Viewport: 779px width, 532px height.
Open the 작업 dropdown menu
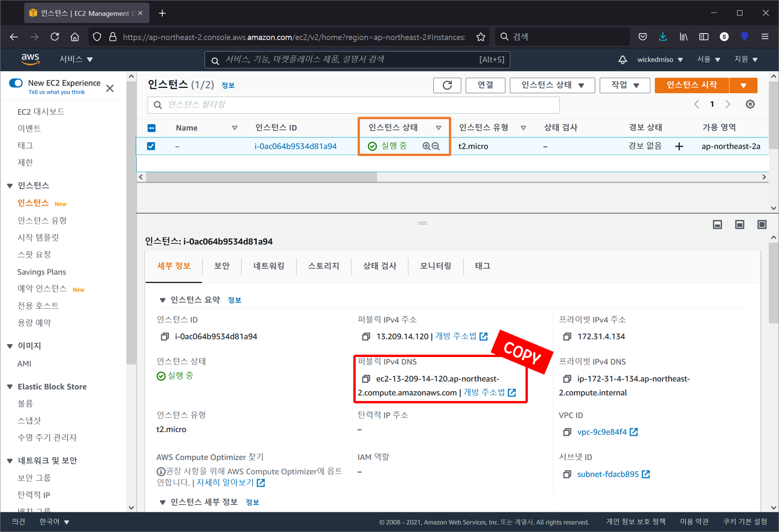coord(624,85)
